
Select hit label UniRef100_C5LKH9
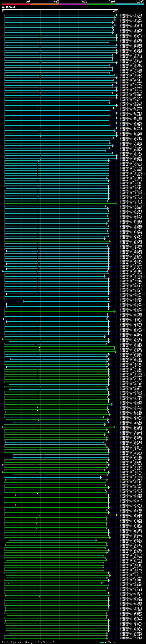coord(131,562)
